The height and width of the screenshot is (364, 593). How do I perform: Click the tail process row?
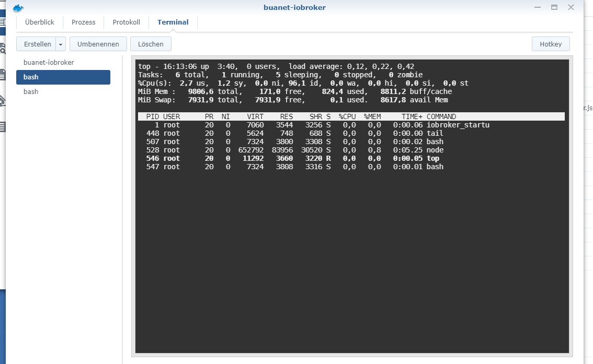coord(351,133)
